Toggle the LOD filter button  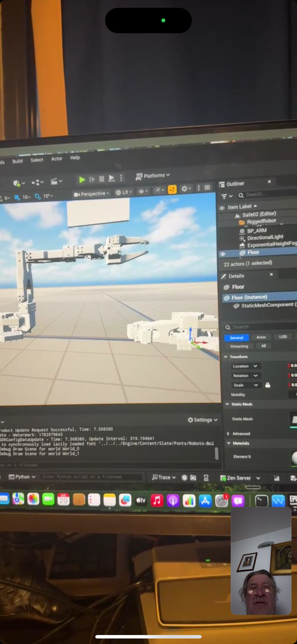pos(283,337)
